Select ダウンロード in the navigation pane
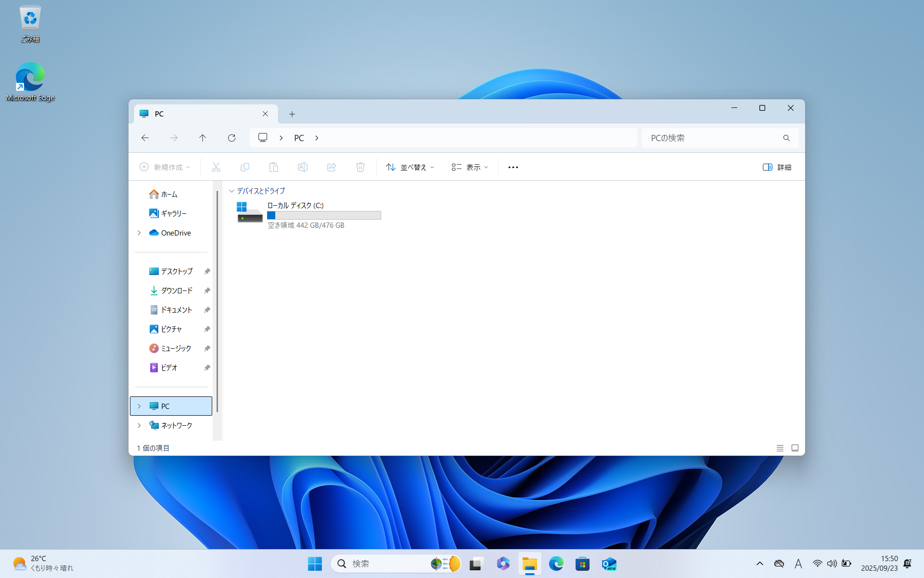Viewport: 924px width, 578px height. [176, 290]
